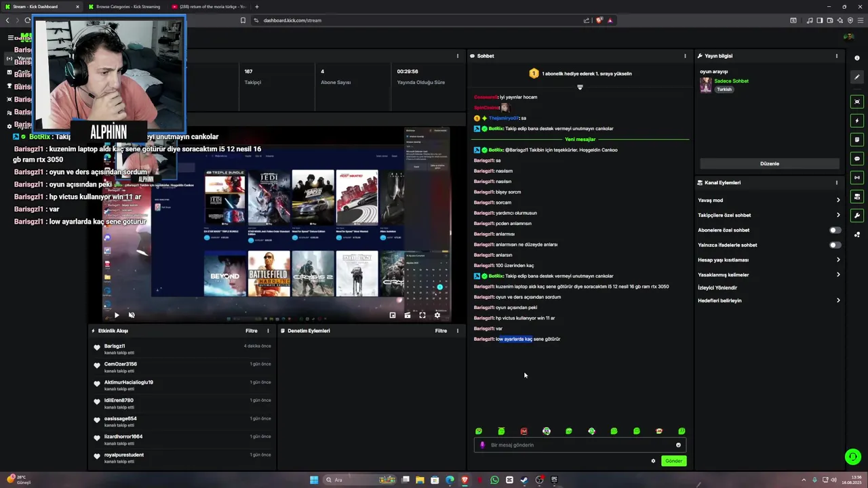Toggle the broadcast signal icon in sidebar
Image resolution: width=868 pixels, height=488 pixels.
(x=857, y=178)
